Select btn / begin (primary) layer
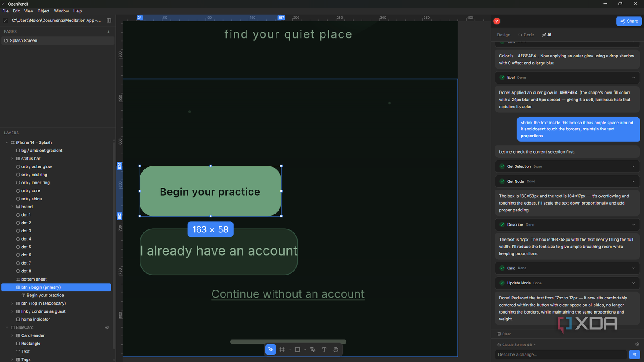Viewport: 644px width, 362px height. click(56, 287)
